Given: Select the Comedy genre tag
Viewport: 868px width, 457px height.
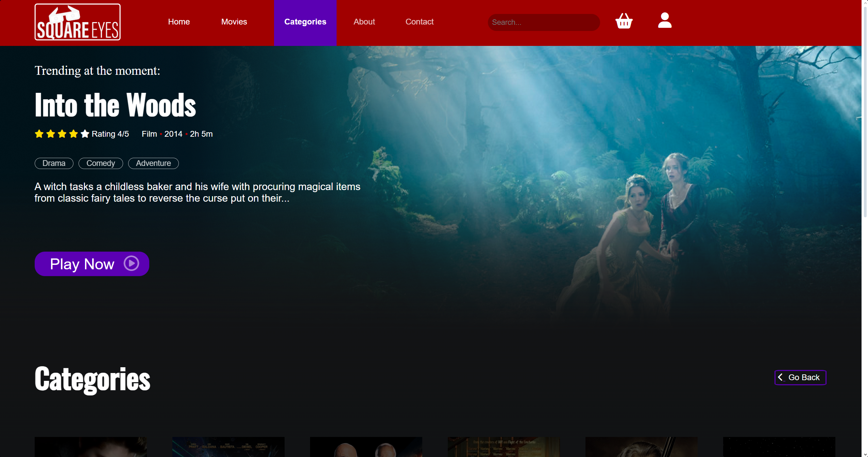Looking at the screenshot, I should [100, 163].
